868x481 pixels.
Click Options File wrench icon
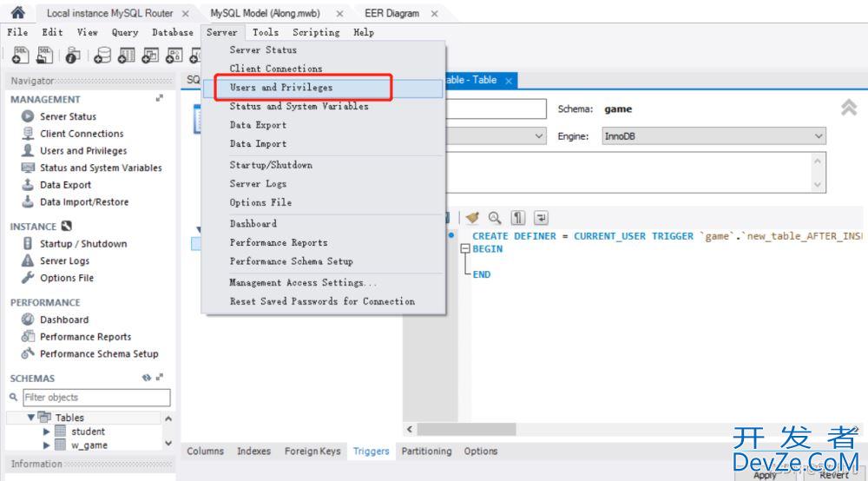tap(28, 278)
